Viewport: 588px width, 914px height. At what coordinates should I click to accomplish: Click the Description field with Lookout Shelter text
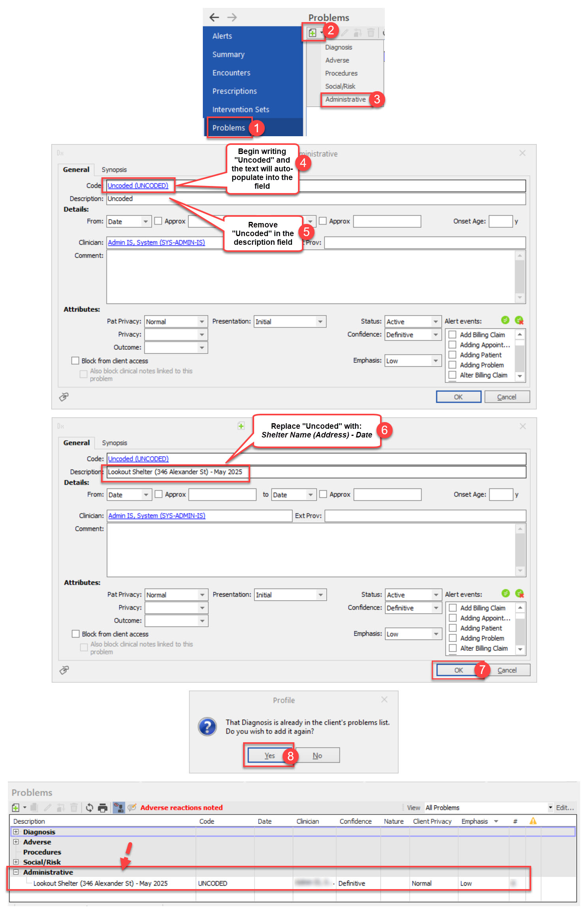(x=316, y=472)
